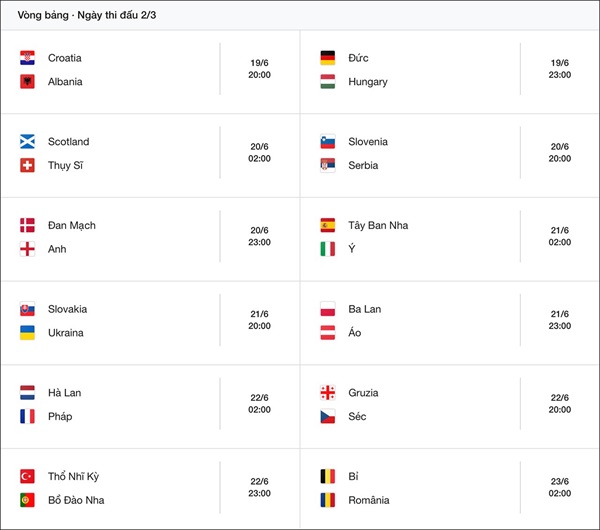Click the Hà Lan flag icon

[27, 393]
